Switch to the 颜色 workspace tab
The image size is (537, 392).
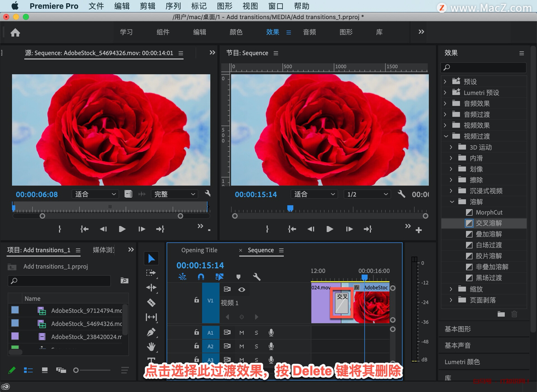(x=236, y=32)
